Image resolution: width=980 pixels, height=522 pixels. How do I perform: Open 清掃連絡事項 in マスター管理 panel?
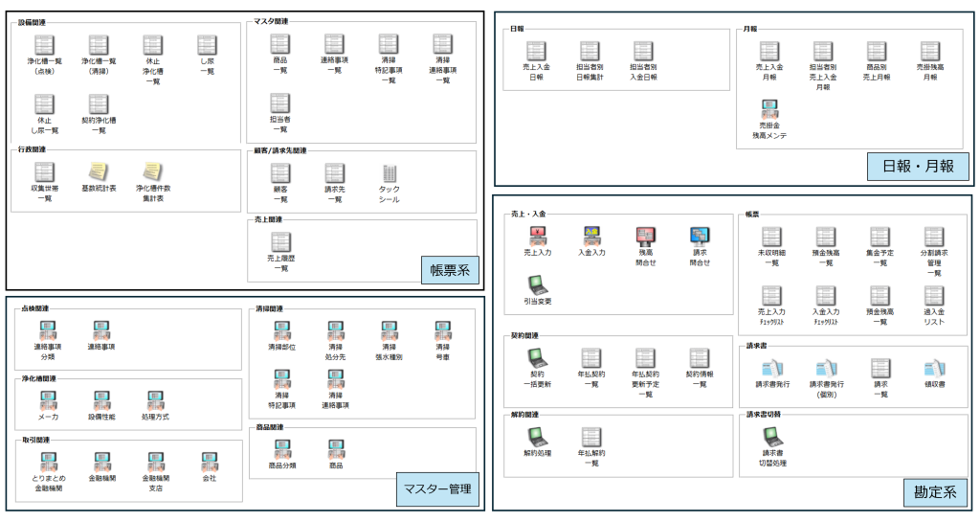tap(336, 379)
